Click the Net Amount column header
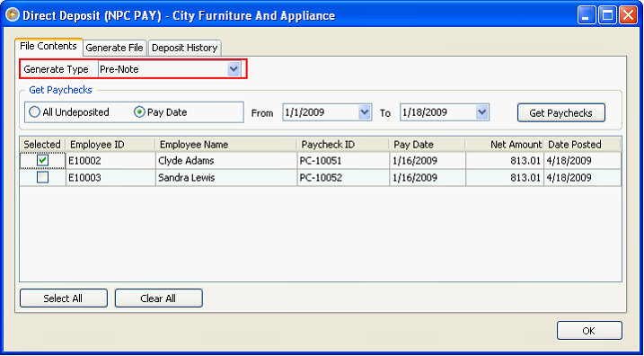Viewport: 644px width, 356px height. click(505, 145)
